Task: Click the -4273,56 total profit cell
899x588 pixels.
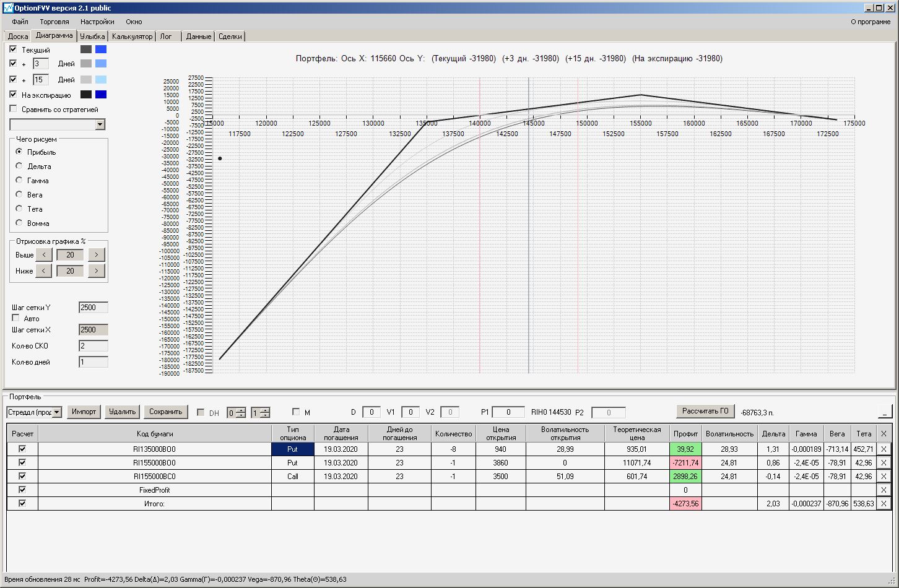Action: tap(685, 503)
